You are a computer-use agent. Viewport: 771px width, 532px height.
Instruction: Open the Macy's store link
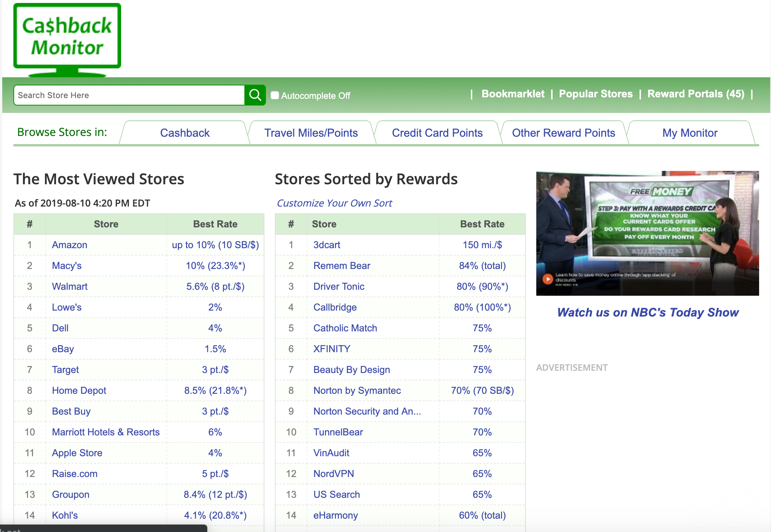point(66,266)
